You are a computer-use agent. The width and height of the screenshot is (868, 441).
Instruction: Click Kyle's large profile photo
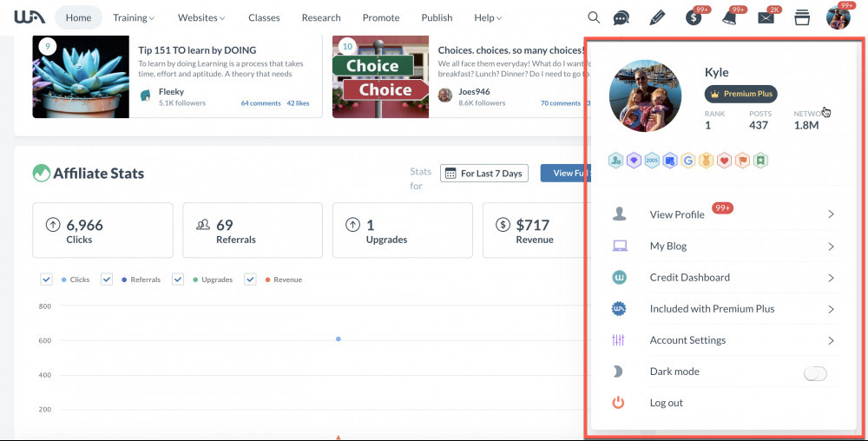point(645,95)
